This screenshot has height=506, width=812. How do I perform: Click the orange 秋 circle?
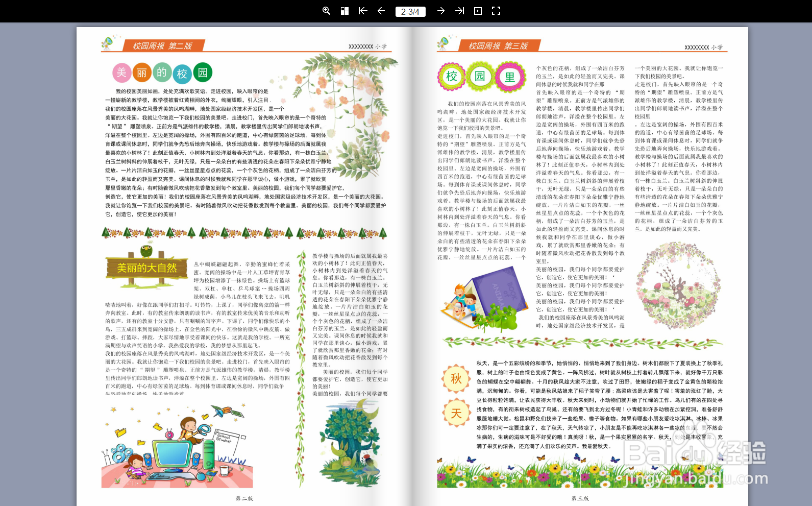pyautogui.click(x=456, y=378)
